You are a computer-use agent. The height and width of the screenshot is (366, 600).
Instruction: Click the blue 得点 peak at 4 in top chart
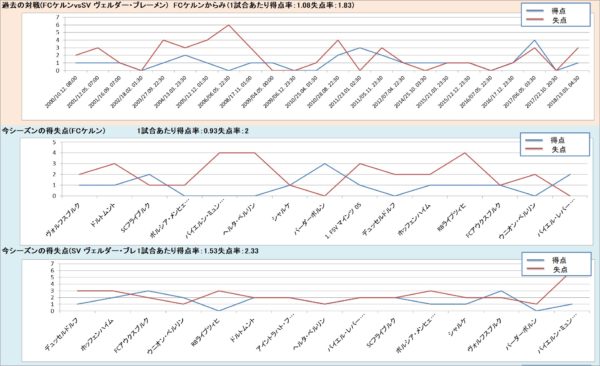[x=534, y=40]
